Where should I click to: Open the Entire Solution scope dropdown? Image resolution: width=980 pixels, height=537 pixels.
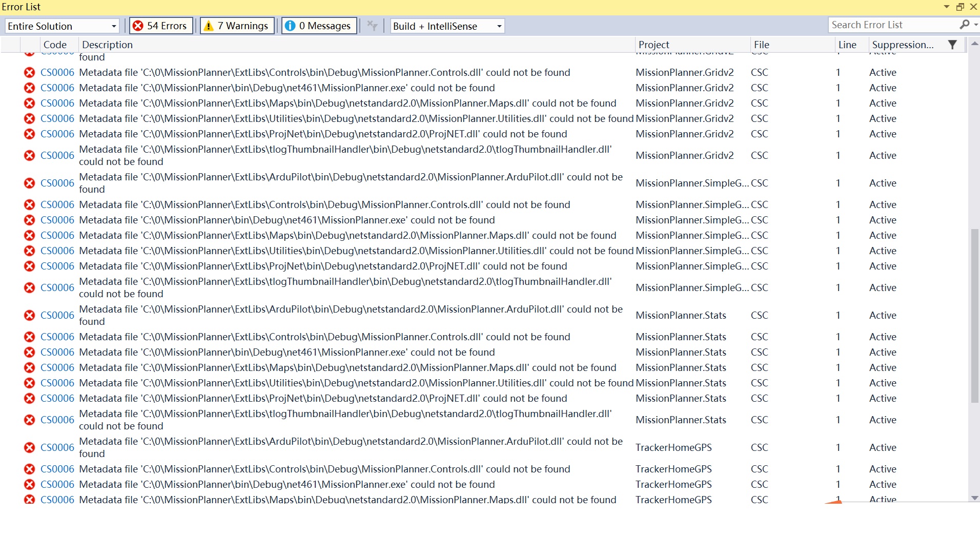[x=63, y=26]
